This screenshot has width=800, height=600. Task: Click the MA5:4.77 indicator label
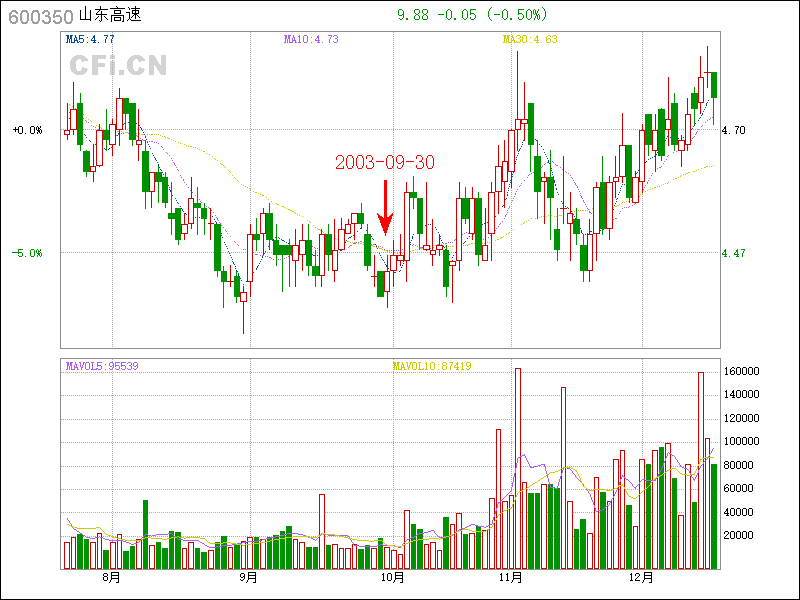tap(90, 40)
